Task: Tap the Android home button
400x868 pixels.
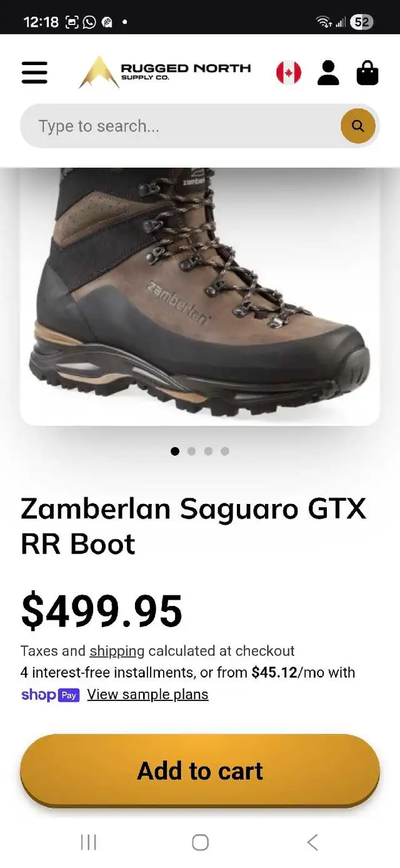Action: (x=200, y=842)
